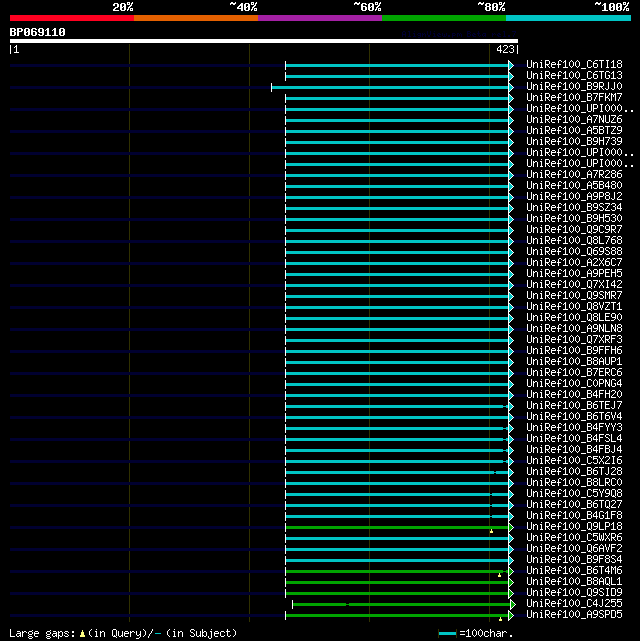Select the UniRef100_B4FH20 label
The height and width of the screenshot is (641, 640).
tap(574, 394)
